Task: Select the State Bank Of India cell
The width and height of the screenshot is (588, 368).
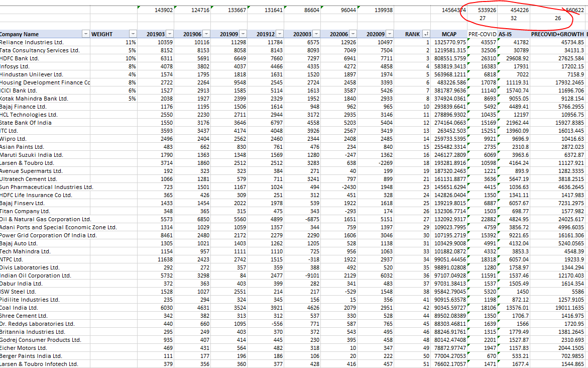Action: pyautogui.click(x=45, y=123)
